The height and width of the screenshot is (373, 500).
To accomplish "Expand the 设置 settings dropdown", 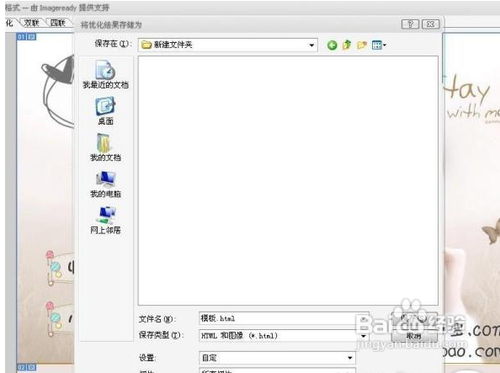I will (350, 358).
